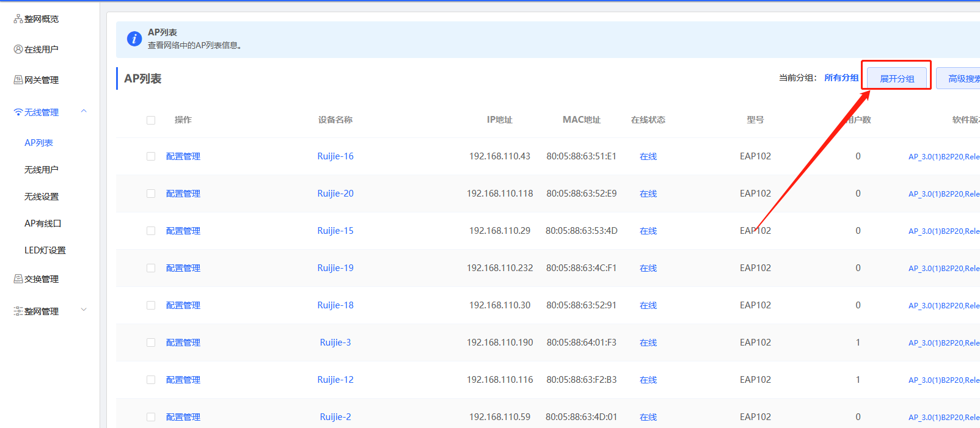Click the 在线状态 column header
This screenshot has height=428, width=980.
[x=648, y=120]
